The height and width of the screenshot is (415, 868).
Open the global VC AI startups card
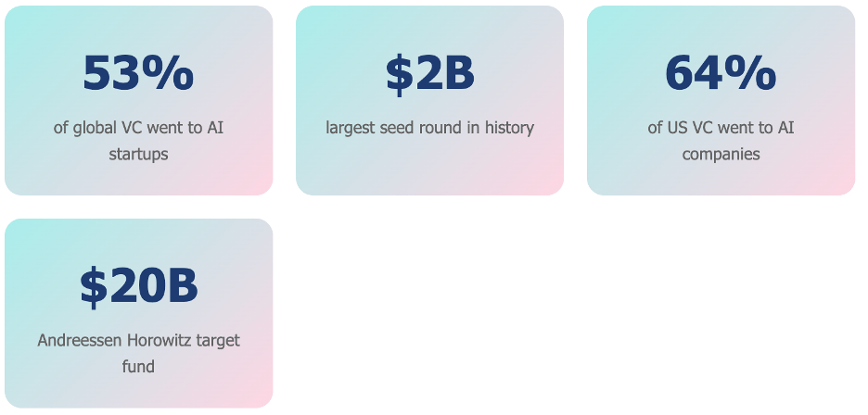(138, 100)
